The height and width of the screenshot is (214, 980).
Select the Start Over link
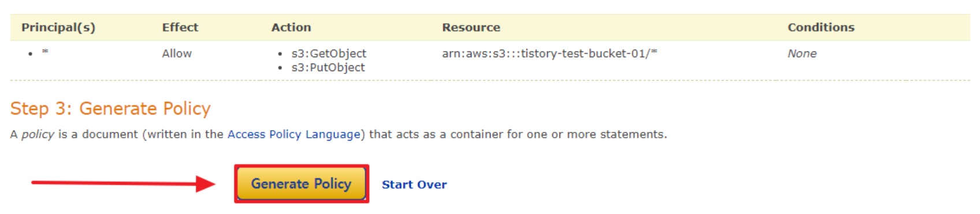[414, 185]
